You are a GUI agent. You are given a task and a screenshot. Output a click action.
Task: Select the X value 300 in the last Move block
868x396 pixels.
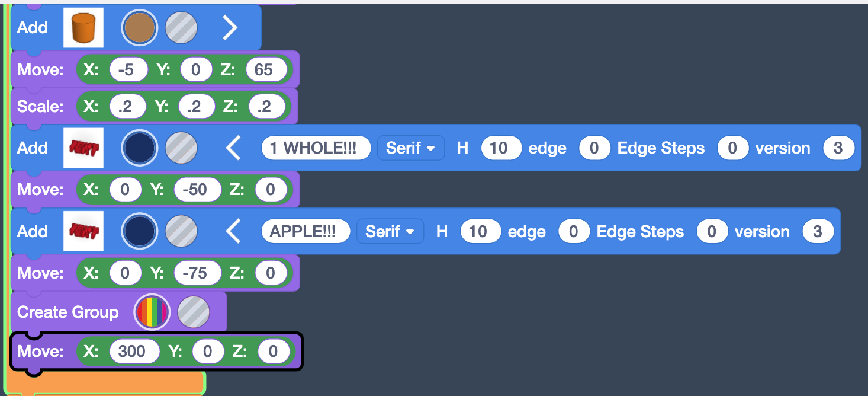click(134, 352)
